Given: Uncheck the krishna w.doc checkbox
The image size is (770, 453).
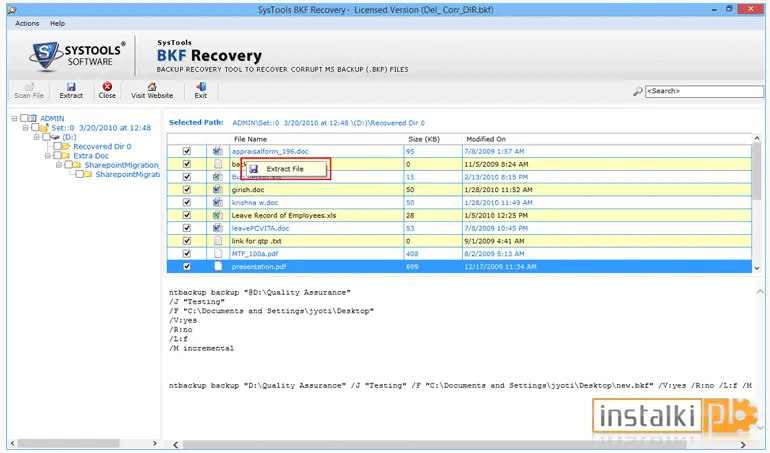Looking at the screenshot, I should [187, 202].
